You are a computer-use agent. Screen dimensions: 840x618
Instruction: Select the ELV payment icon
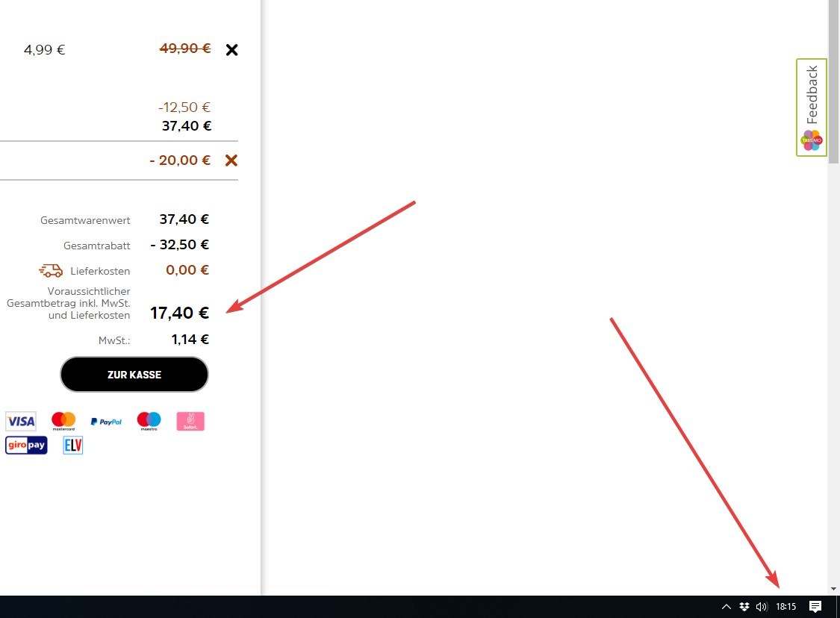point(73,445)
